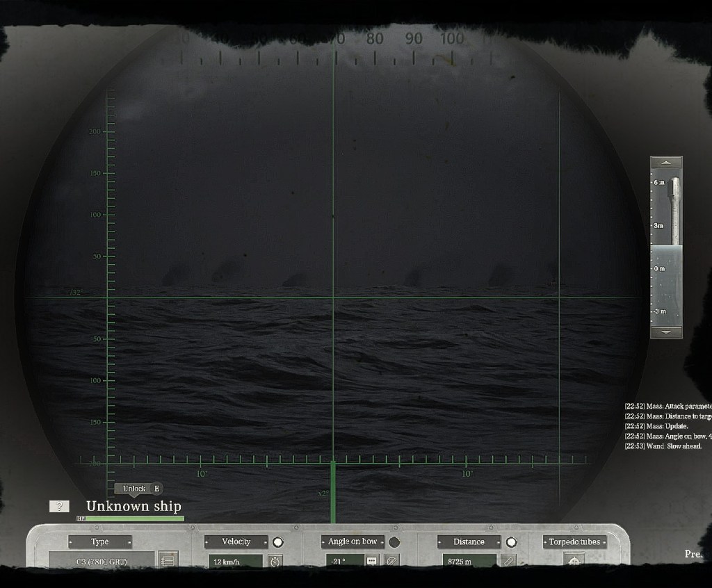Image resolution: width=712 pixels, height=588 pixels.
Task: Click the angle on bow estimation dial icon
Action: click(x=392, y=560)
